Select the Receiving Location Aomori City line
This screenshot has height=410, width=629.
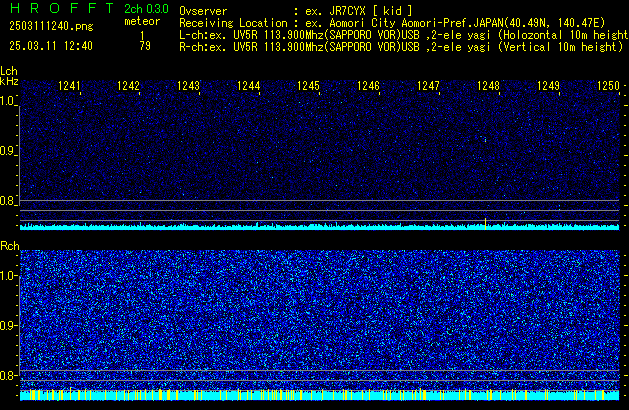392,23
